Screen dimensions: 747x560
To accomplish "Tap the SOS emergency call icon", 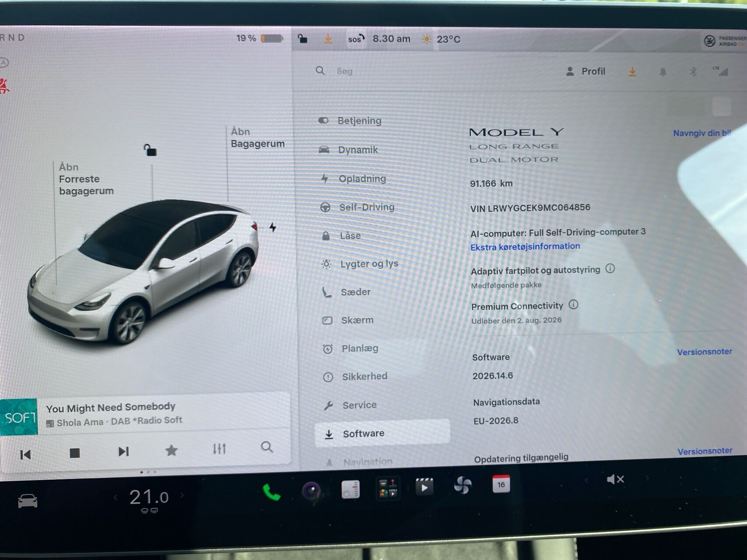I will click(356, 39).
